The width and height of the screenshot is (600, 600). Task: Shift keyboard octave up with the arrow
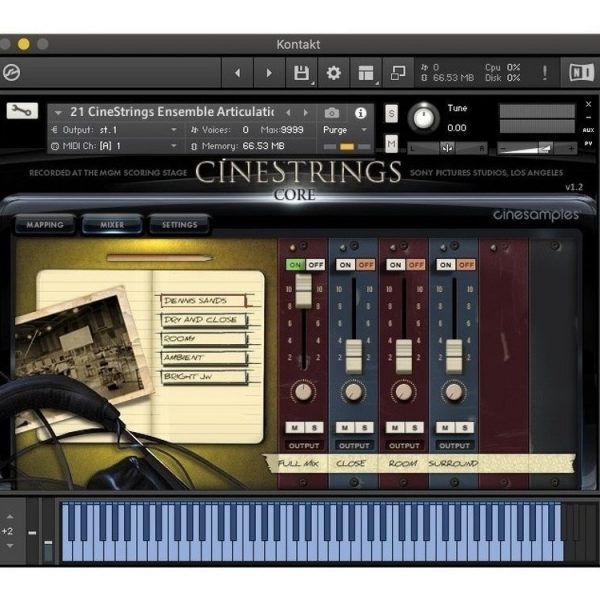click(10, 517)
